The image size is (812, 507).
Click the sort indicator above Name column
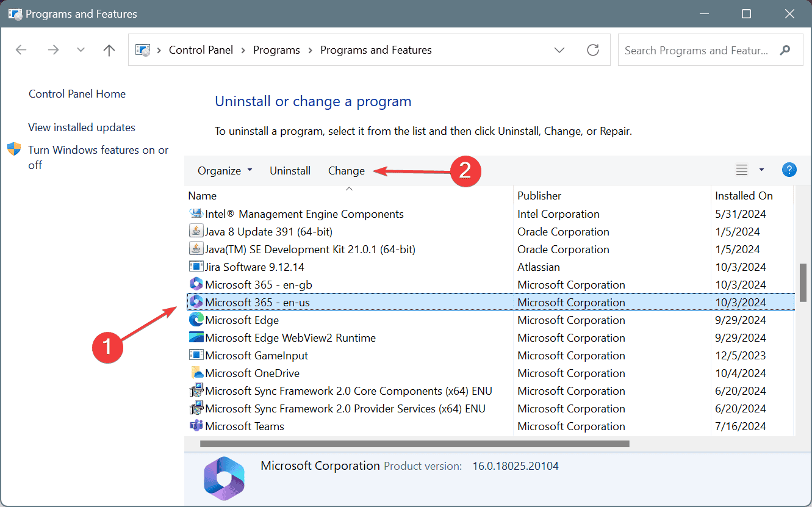pos(349,189)
